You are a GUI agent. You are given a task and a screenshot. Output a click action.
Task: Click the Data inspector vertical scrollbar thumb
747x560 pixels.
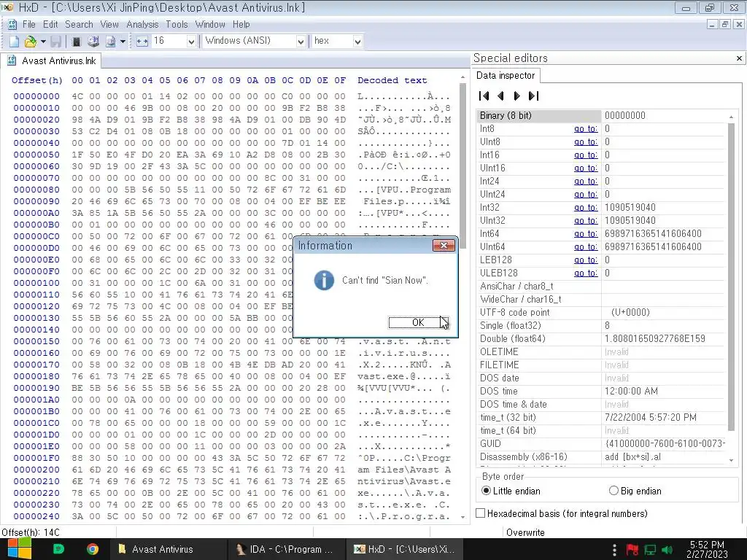[731, 276]
